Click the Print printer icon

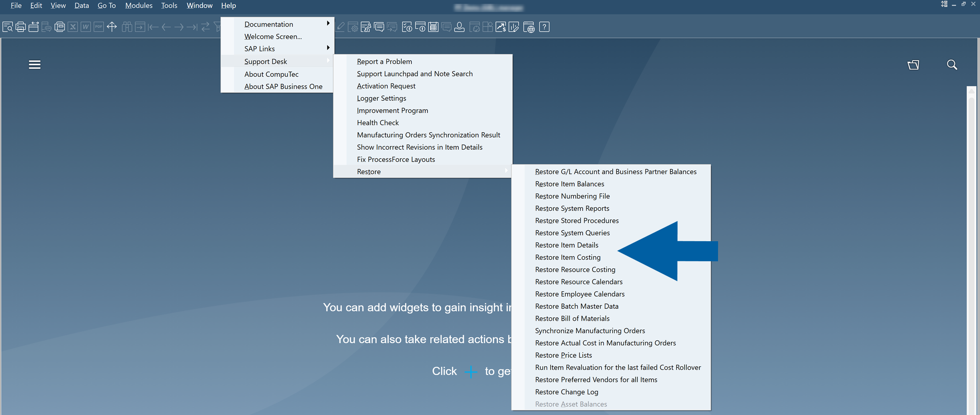coord(20,27)
